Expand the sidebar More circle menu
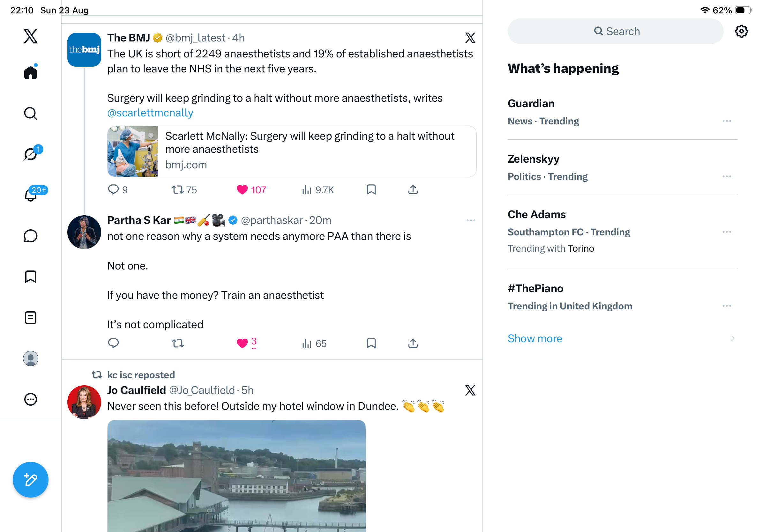This screenshot has height=532, width=762. (31, 399)
